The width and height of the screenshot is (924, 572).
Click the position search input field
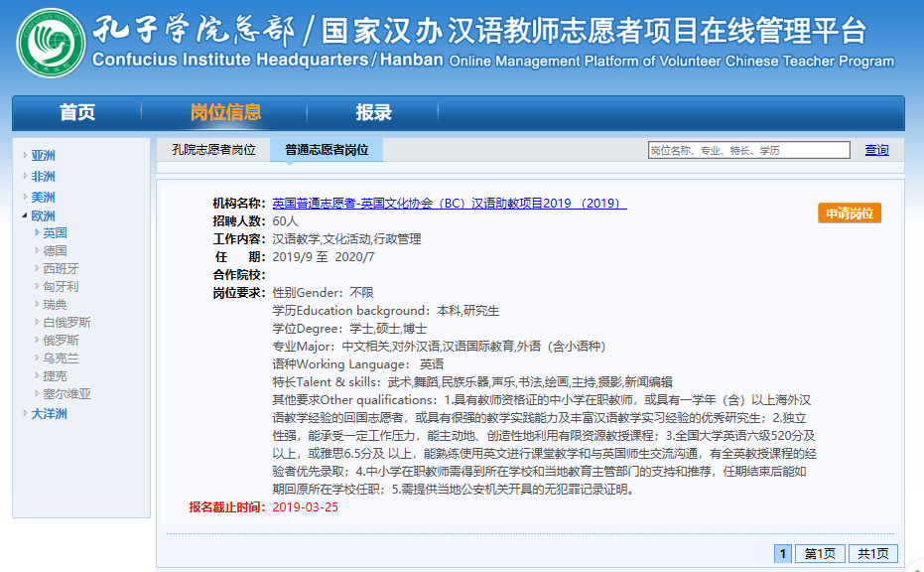(x=749, y=150)
